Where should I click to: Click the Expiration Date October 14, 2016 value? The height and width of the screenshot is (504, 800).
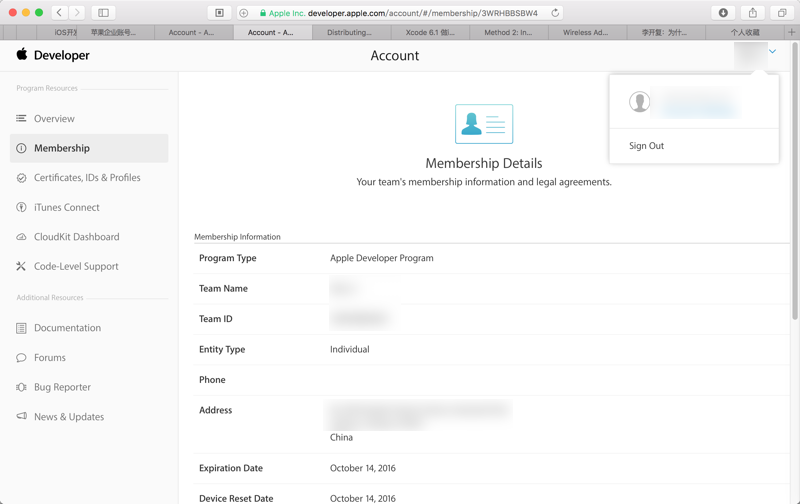tap(362, 468)
